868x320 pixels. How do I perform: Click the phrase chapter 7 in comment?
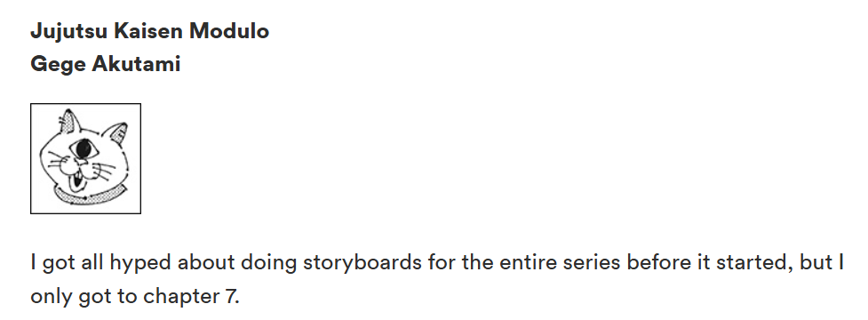tap(191, 297)
